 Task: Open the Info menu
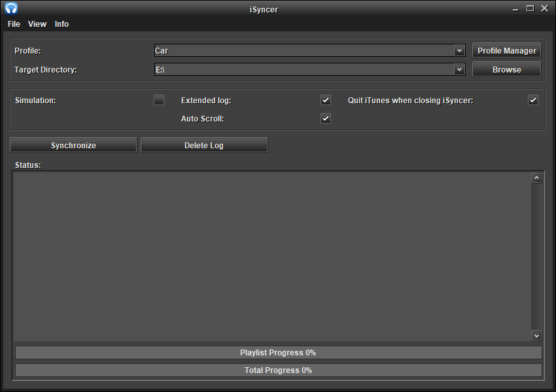click(x=61, y=24)
